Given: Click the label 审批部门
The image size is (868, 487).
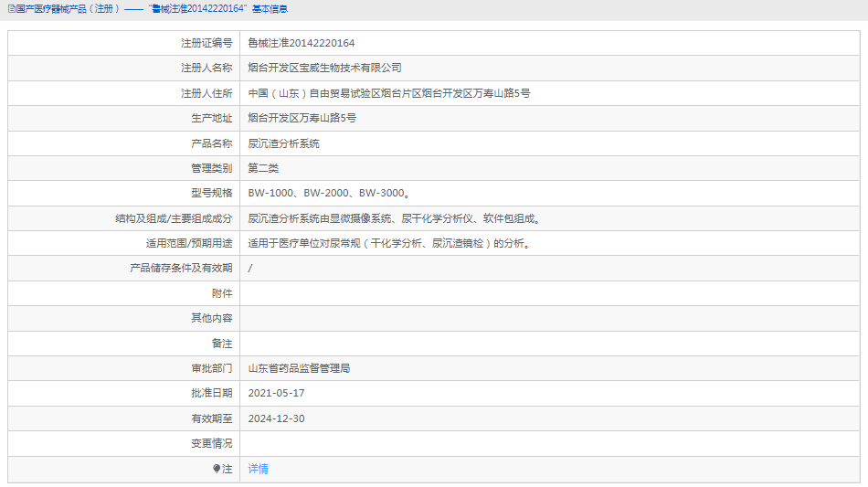Looking at the screenshot, I should coord(211,368).
